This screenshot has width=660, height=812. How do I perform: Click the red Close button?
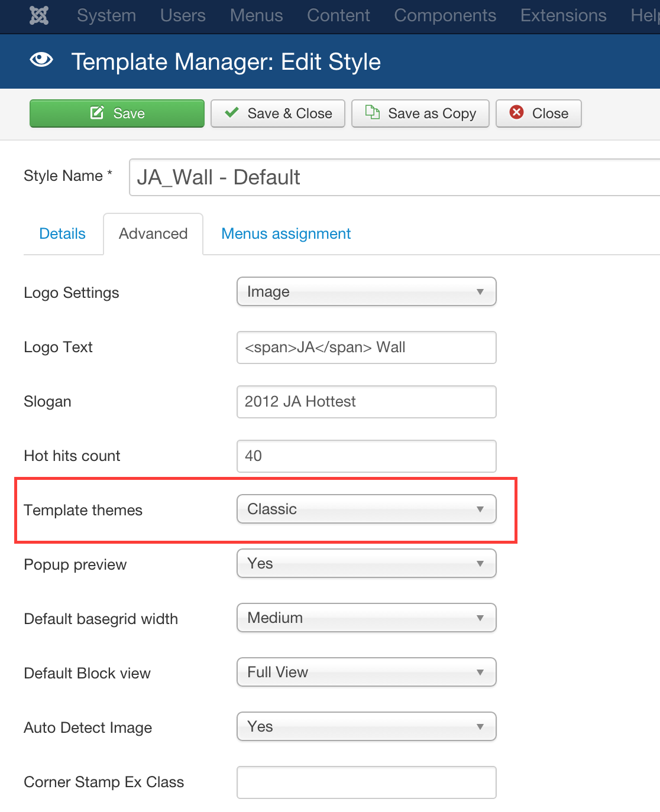click(538, 113)
